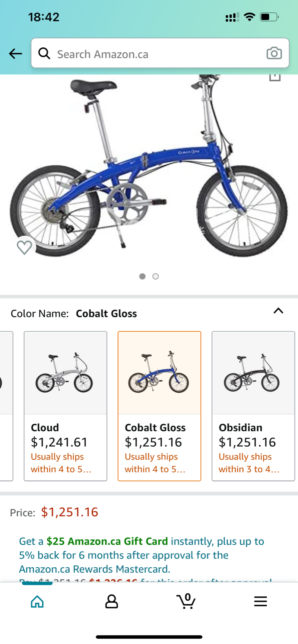This screenshot has height=644, width=298.
Task: Open the camera scan icon
Action: point(274,53)
